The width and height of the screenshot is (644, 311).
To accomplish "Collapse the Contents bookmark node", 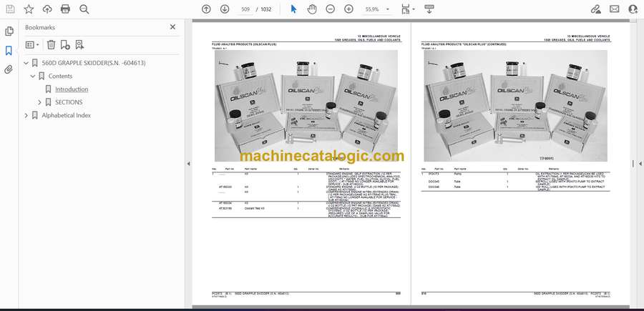I will (33, 76).
